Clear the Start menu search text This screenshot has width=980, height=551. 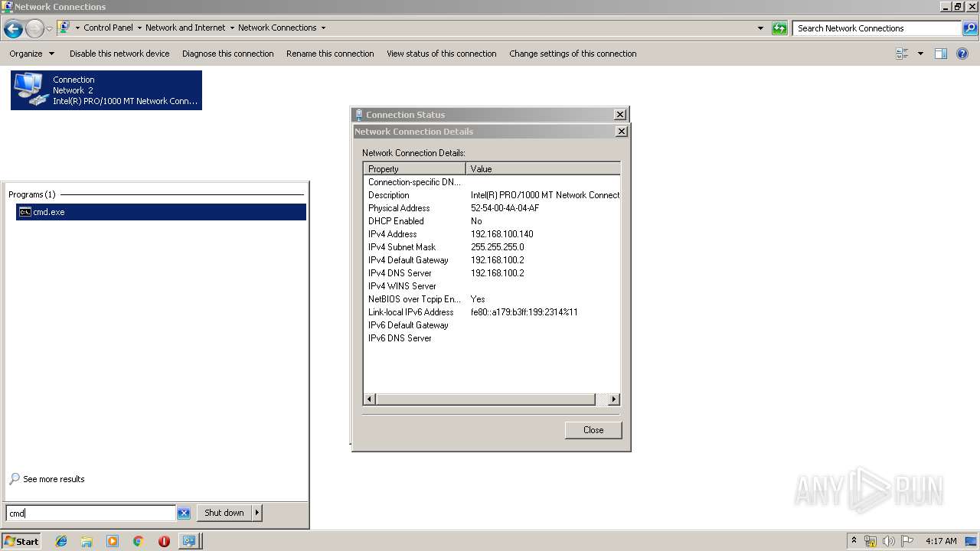coord(184,514)
